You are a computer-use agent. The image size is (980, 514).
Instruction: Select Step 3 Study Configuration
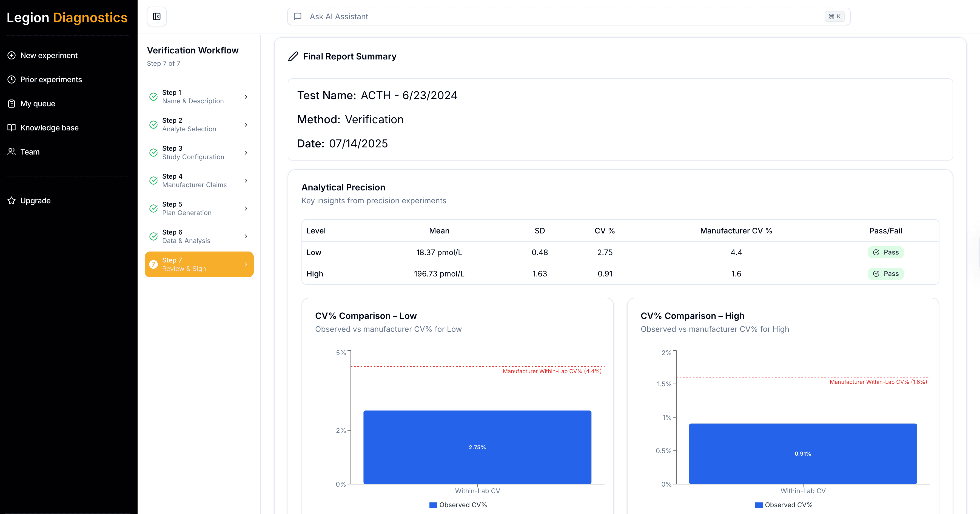click(199, 153)
